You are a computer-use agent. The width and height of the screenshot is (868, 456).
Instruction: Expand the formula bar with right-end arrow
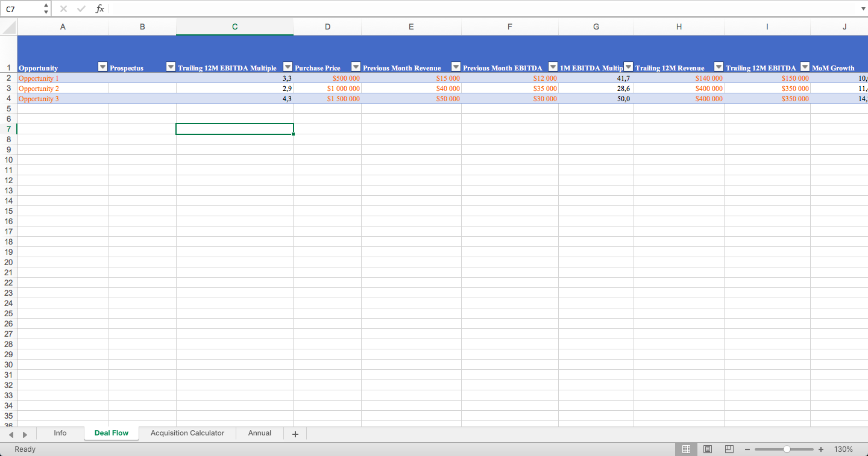[x=863, y=9]
